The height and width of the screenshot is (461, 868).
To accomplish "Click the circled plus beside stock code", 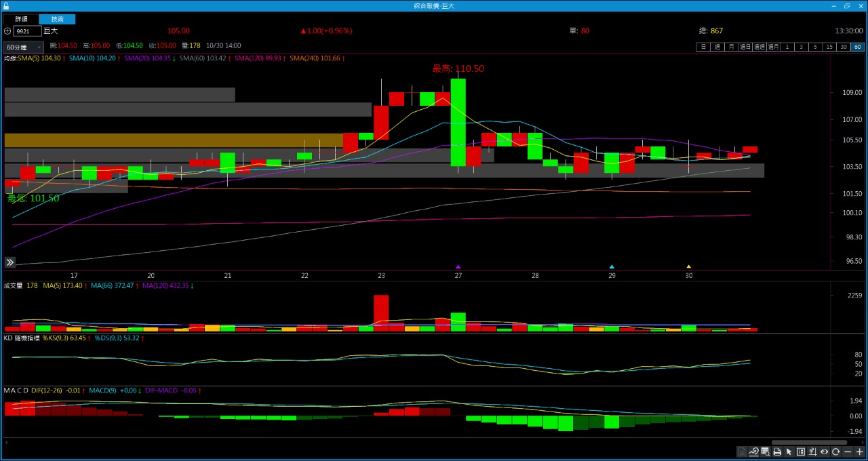I will tap(7, 31).
